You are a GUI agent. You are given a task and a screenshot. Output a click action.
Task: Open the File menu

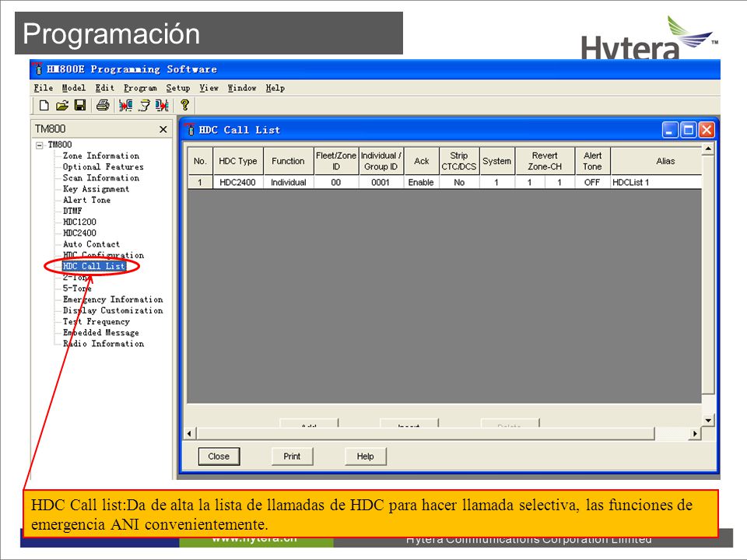coord(44,88)
